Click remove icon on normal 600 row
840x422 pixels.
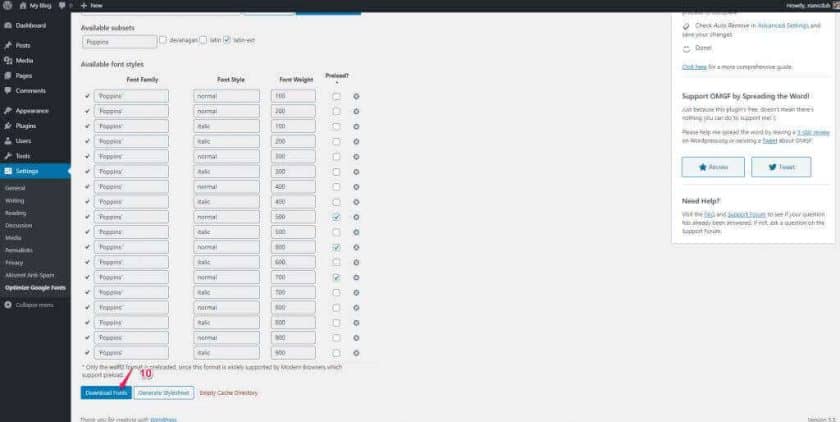[356, 247]
